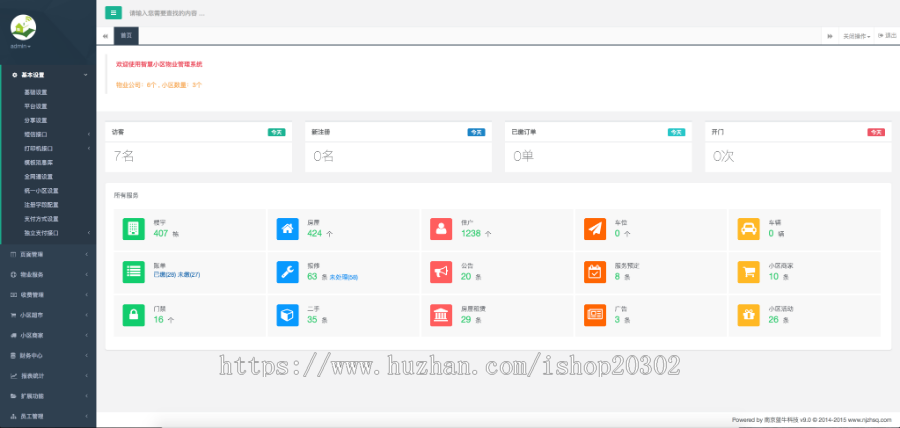Click the green building icon for 楼宇

click(x=133, y=229)
